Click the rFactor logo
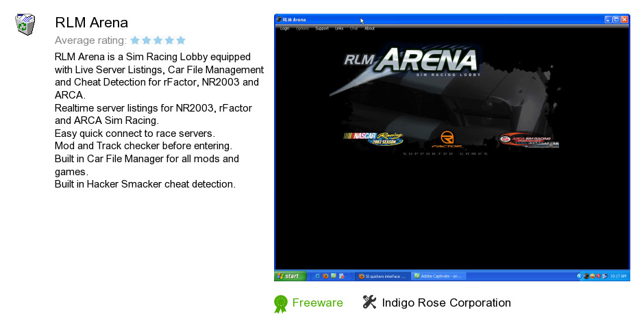The height and width of the screenshot is (334, 644). 447,140
